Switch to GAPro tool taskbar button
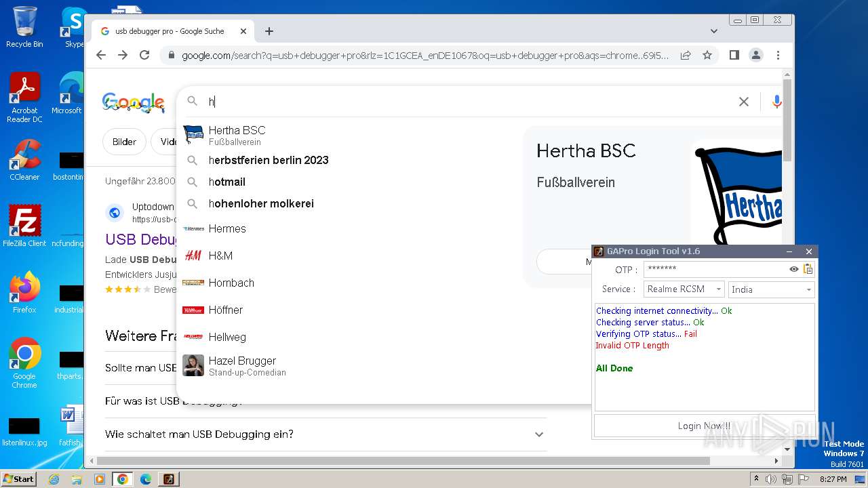Screen dimensions: 868x488 pos(169,479)
